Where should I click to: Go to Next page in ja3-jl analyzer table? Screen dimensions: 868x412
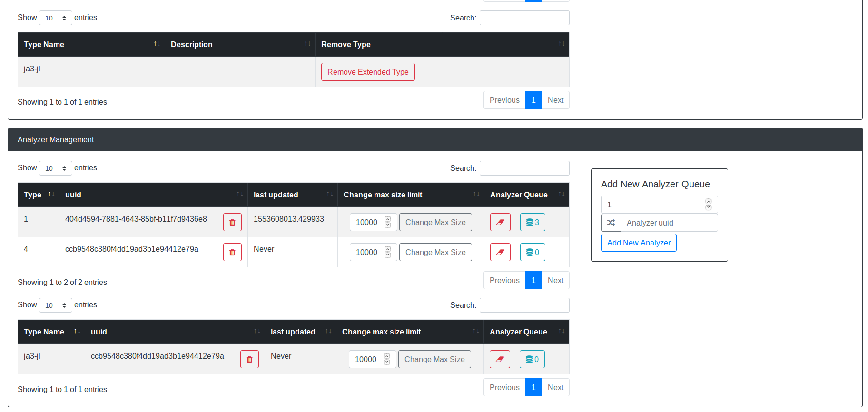555,387
